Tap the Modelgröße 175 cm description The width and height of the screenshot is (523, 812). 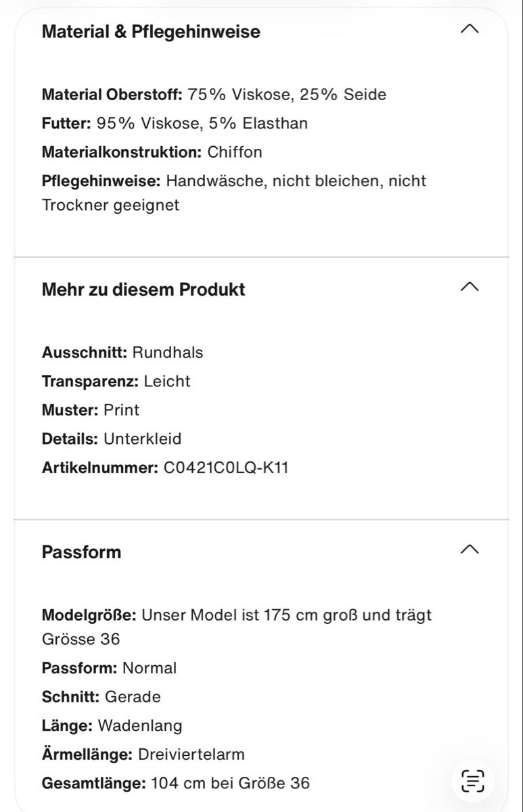237,627
